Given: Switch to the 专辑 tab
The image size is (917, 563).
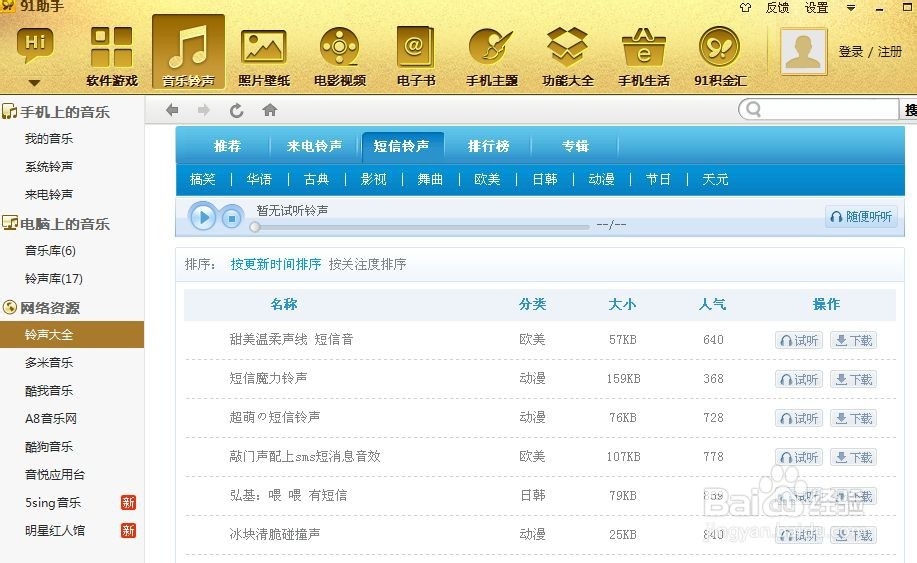Looking at the screenshot, I should point(575,146).
